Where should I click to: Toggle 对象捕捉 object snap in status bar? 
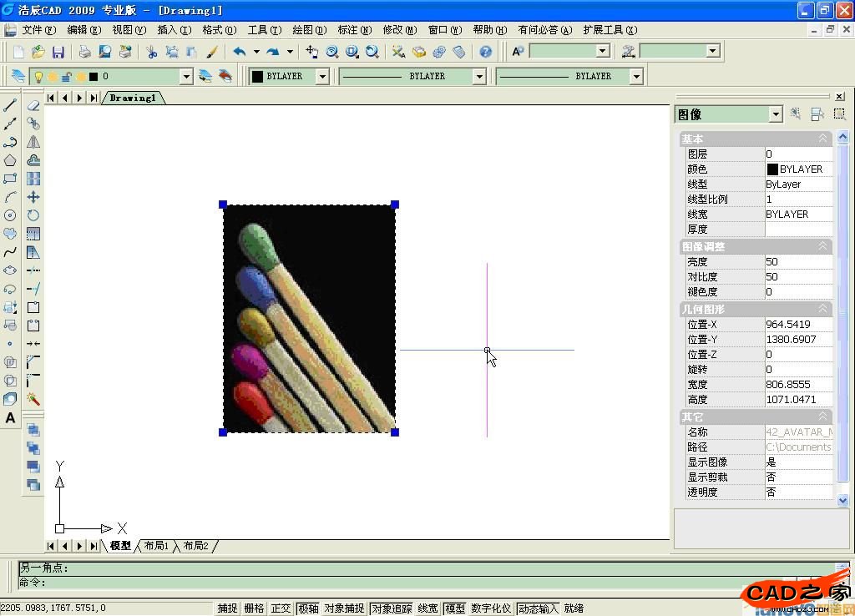point(344,608)
